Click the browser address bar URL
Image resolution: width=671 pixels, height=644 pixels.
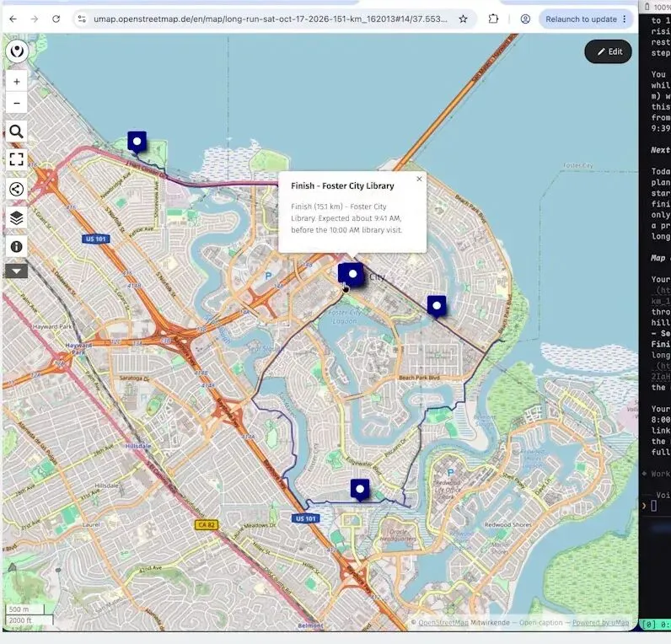(270, 19)
